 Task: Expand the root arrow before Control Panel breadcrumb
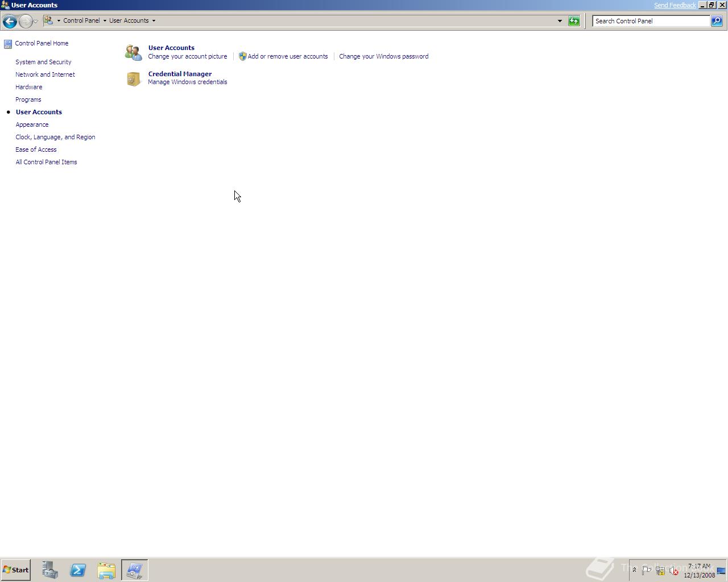[x=59, y=20]
